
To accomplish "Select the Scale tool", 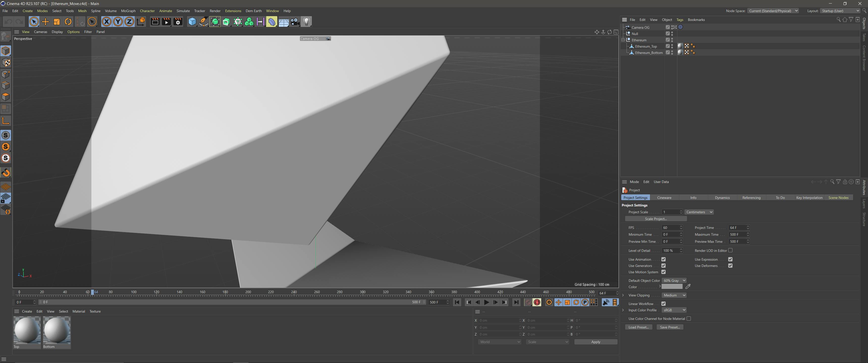I will [x=57, y=22].
